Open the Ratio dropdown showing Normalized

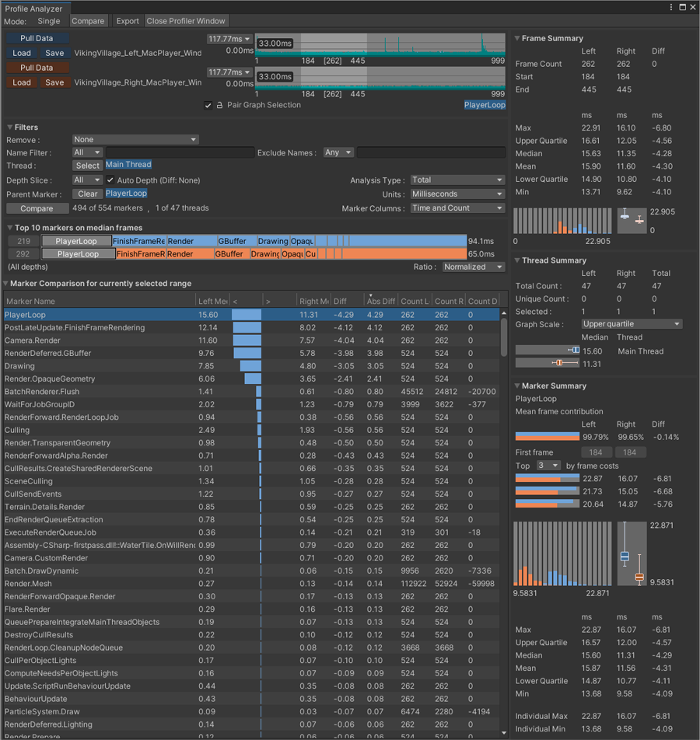pos(473,266)
